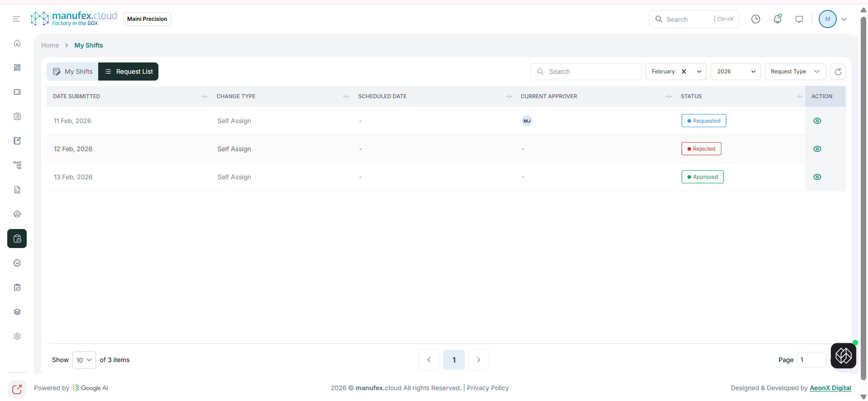Expand the Show 10 page size dropdown
This screenshot has height=401, width=868.
84,360
